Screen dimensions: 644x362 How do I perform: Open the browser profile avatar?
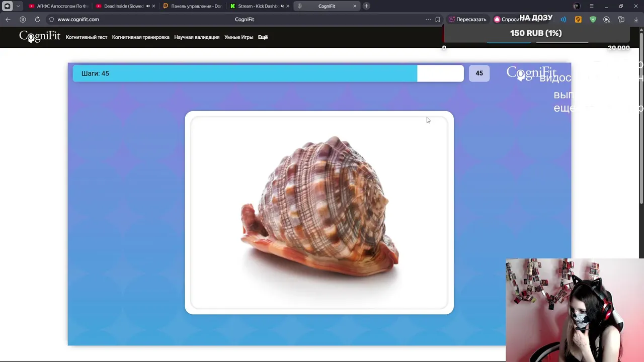pyautogui.click(x=577, y=6)
